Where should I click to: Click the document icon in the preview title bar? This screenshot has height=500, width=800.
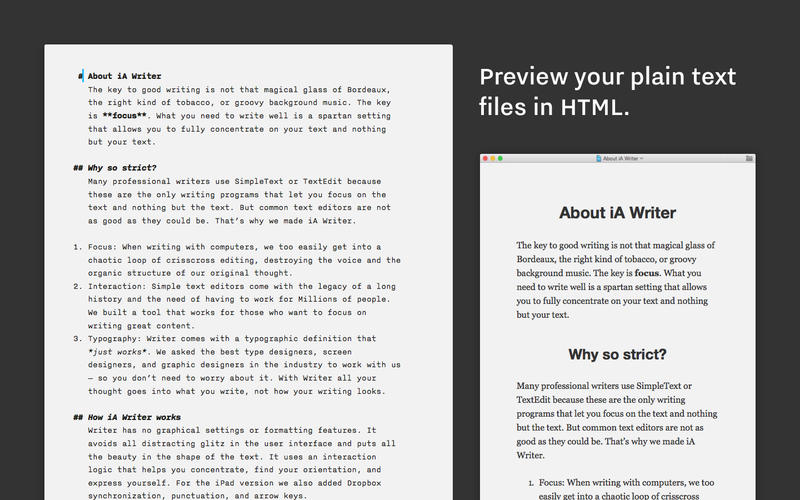[597, 158]
